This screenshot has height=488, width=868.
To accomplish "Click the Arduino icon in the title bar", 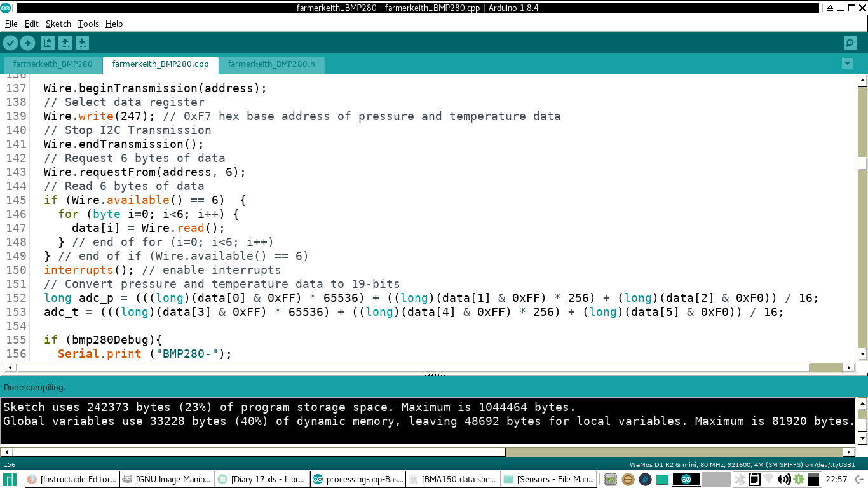I will pyautogui.click(x=6, y=8).
